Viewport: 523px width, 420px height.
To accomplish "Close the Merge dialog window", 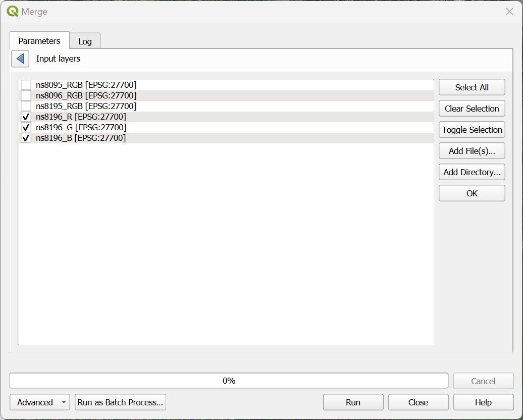I will pyautogui.click(x=509, y=11).
